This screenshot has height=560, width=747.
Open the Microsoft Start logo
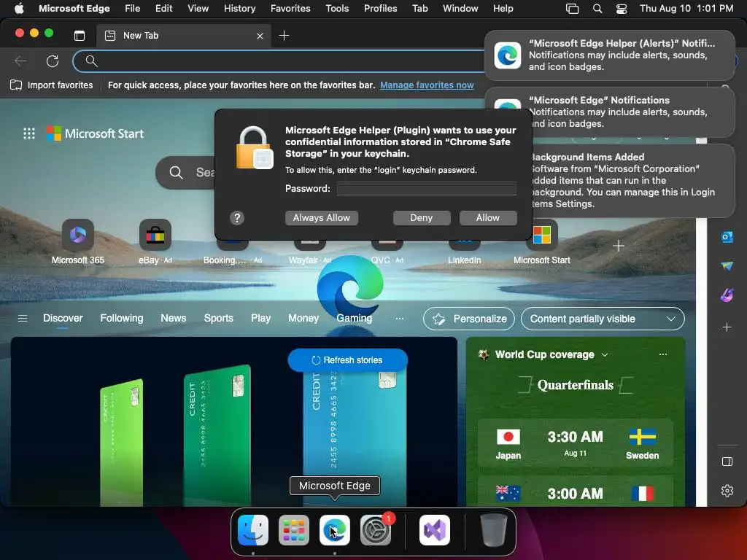95,133
